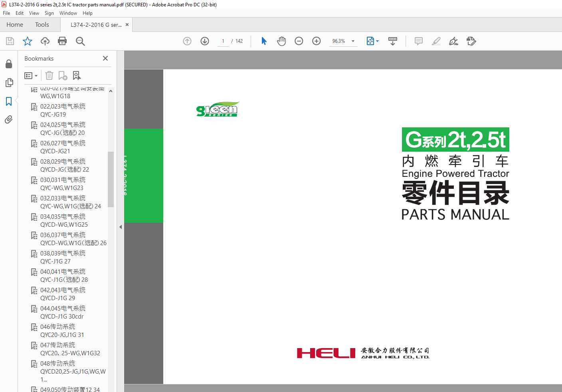
Task: Open security lock panel
Action: coord(9,64)
